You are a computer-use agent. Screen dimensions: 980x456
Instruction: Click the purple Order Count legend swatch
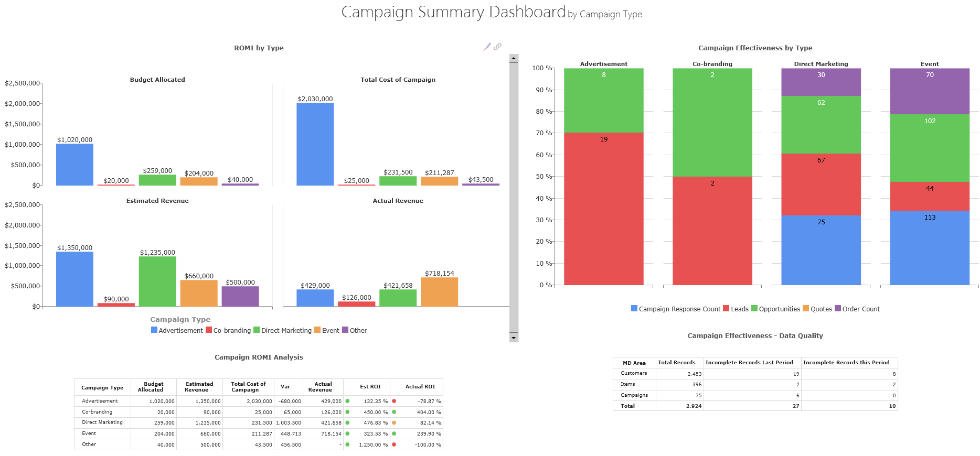point(838,308)
